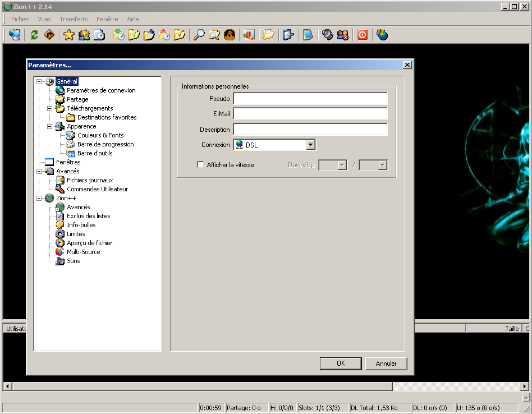
Task: Open the Fichier menu
Action: [20, 19]
